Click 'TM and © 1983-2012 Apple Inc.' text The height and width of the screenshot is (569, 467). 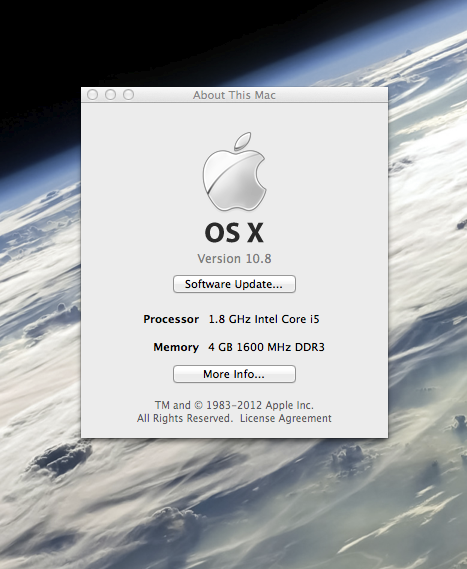click(x=234, y=405)
